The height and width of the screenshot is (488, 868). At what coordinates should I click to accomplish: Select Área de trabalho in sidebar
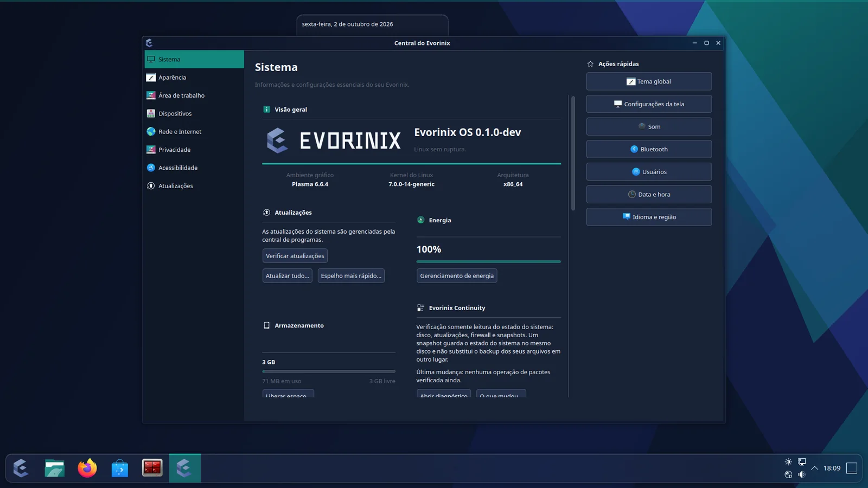coord(194,95)
